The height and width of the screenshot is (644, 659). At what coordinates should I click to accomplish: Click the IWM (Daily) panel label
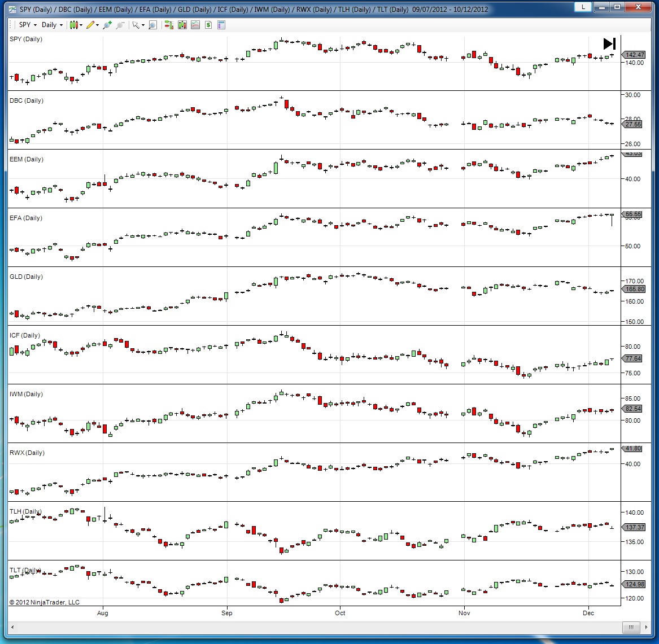click(26, 394)
